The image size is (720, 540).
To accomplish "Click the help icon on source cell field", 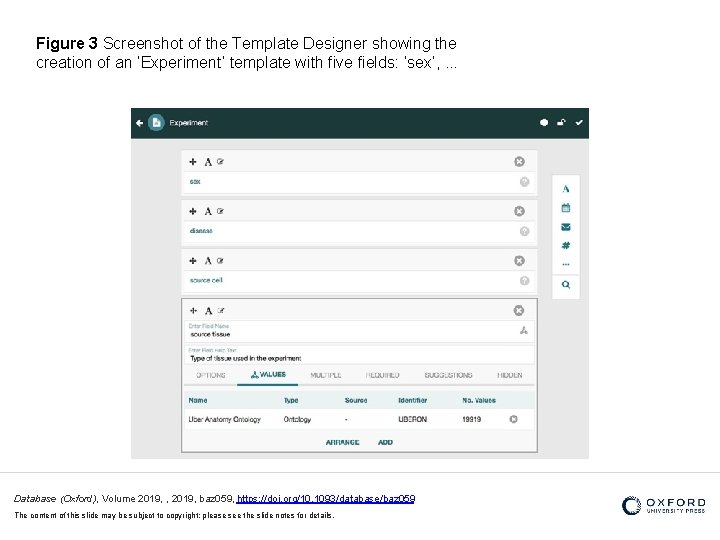I will point(524,281).
